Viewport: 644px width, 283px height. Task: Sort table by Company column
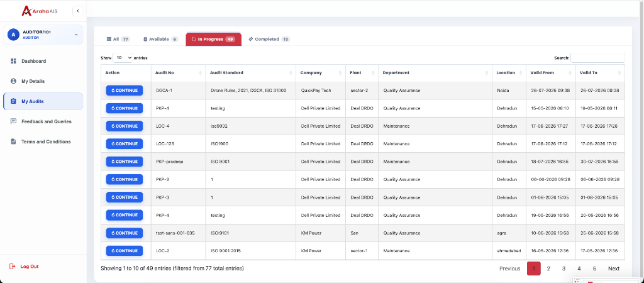(320, 73)
